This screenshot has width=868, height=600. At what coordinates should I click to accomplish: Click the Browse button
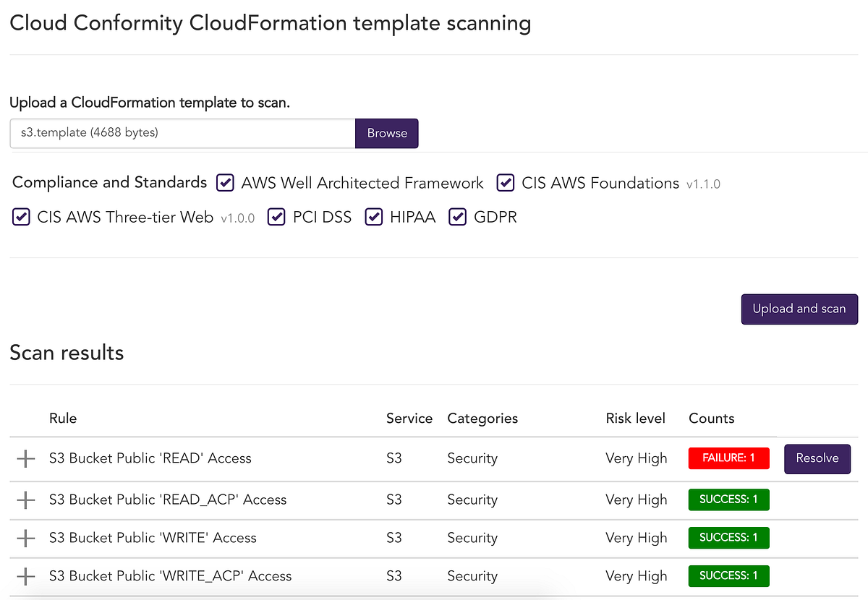pos(387,133)
